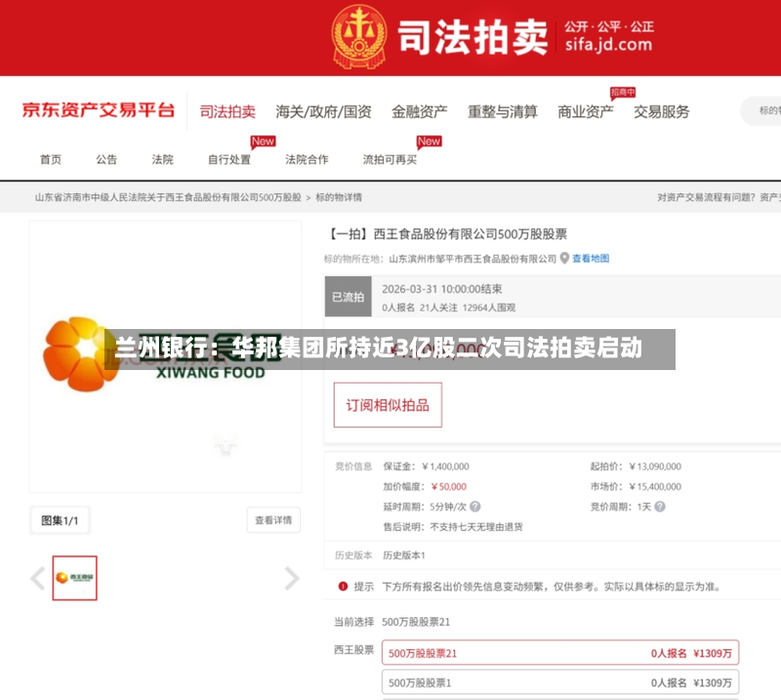
Task: Click the 司法拍卖 national emblem logo
Action: (358, 36)
